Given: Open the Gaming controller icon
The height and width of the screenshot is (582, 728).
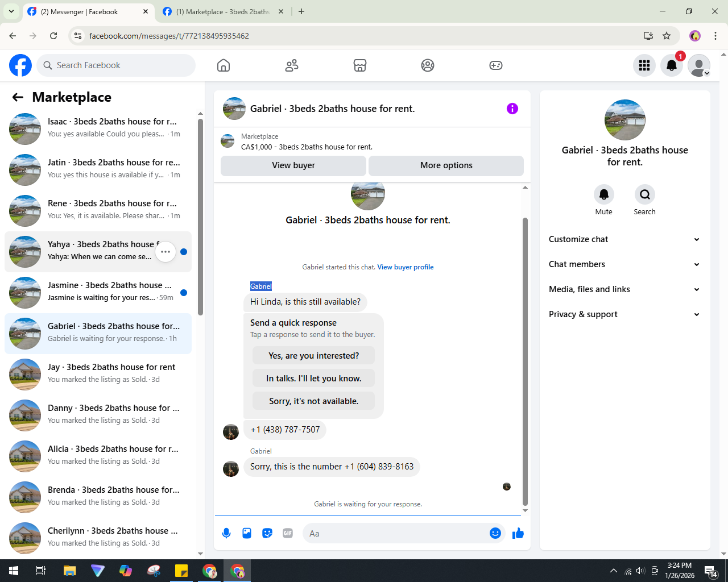Looking at the screenshot, I should click(496, 65).
